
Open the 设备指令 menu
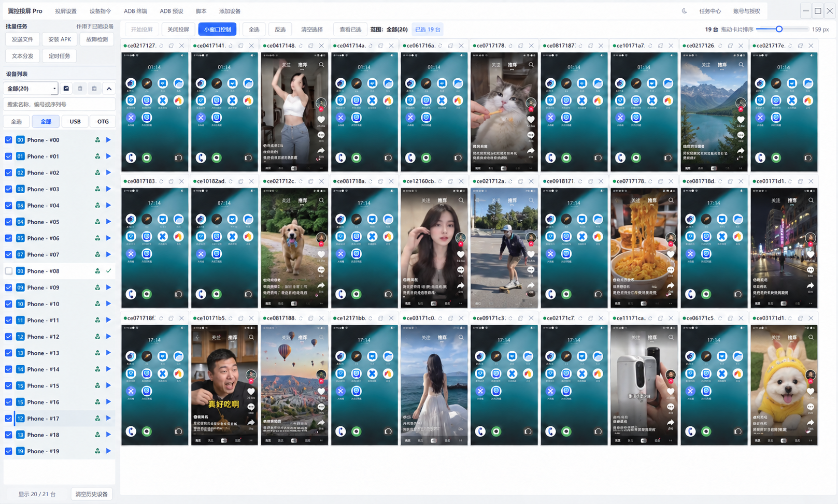click(x=100, y=11)
